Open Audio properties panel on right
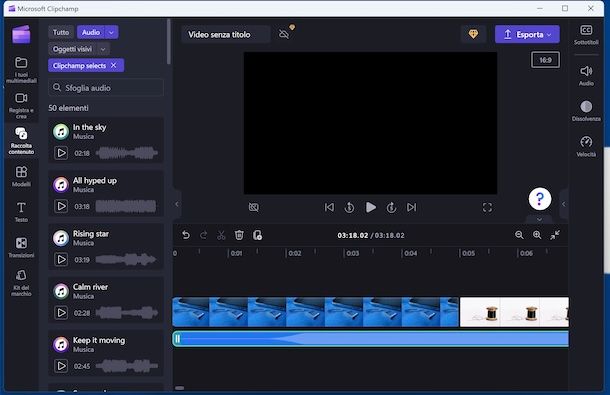Viewport: 610px width, 395px height. point(586,75)
